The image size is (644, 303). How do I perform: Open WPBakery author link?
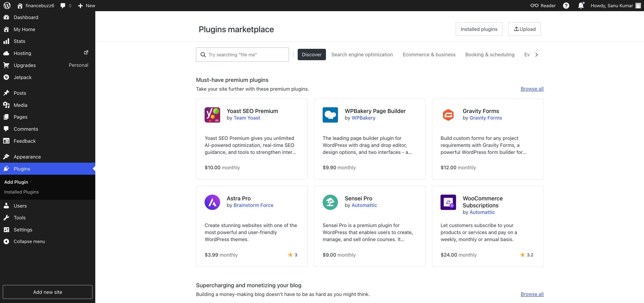(x=363, y=118)
